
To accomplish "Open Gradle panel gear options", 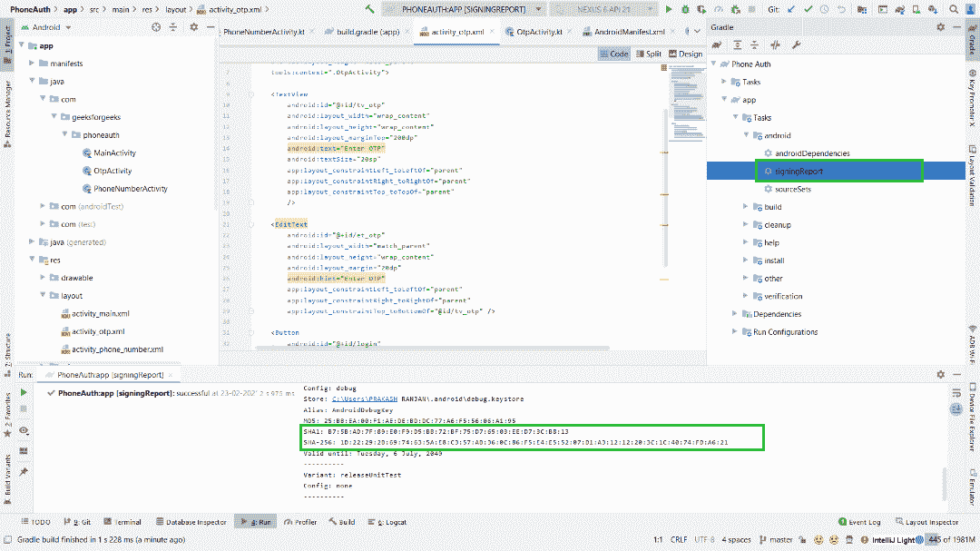I will click(x=943, y=28).
